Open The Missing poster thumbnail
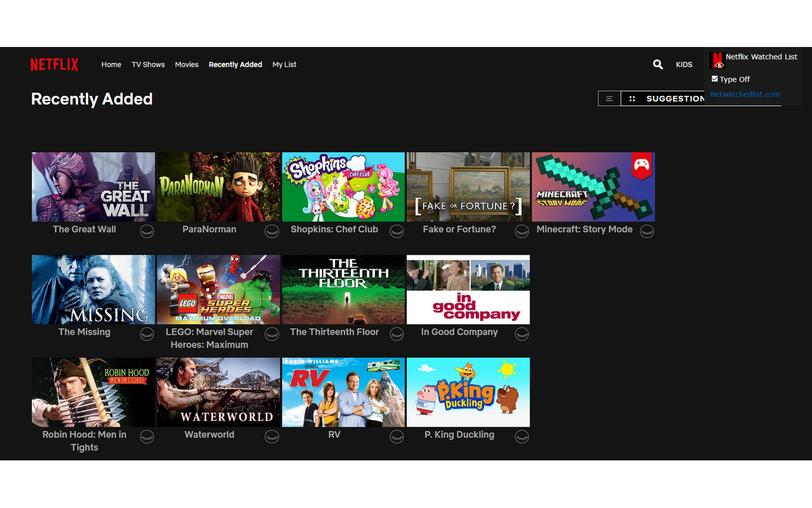Image resolution: width=812 pixels, height=508 pixels. 93,290
